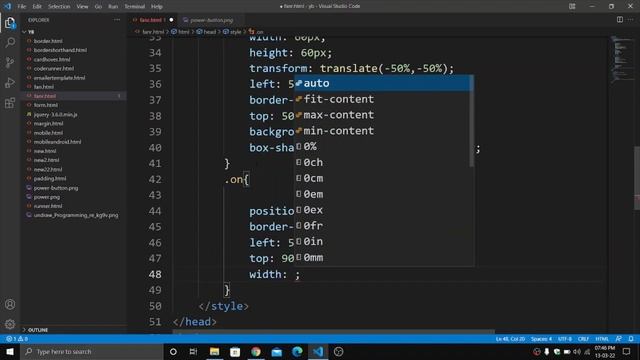Click the Cortana circle on taskbar
The height and width of the screenshot is (360, 640).
click(173, 351)
